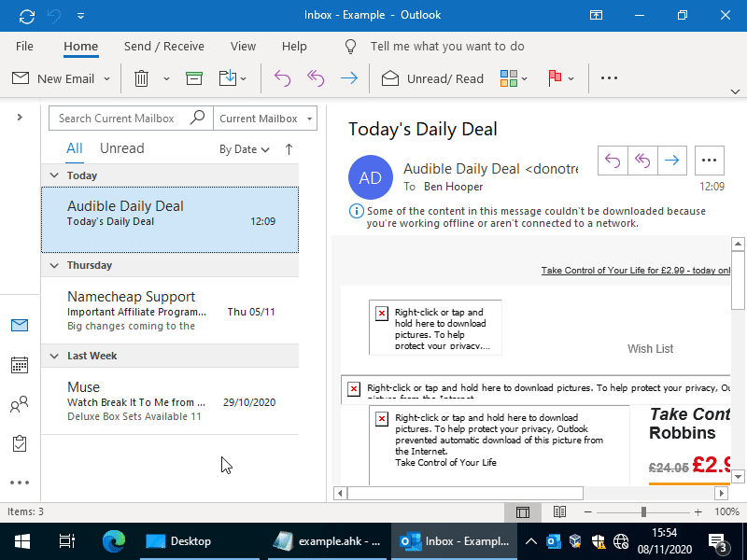Image resolution: width=747 pixels, height=560 pixels.
Task: Click the New Email button
Action: pos(53,78)
